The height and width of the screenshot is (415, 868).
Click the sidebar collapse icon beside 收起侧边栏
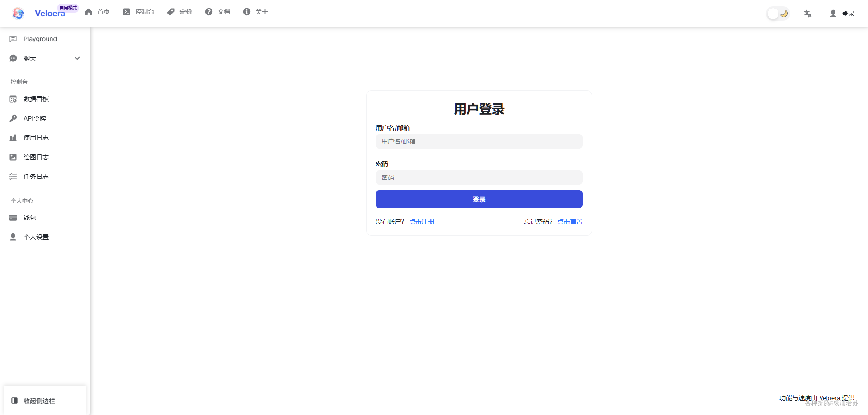[x=14, y=401]
